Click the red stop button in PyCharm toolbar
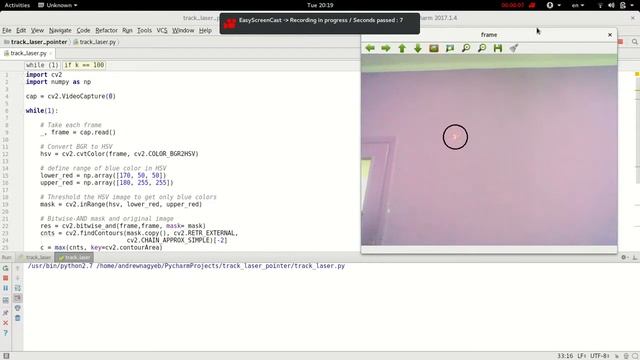This screenshot has width=640, height=360. [x=620, y=42]
